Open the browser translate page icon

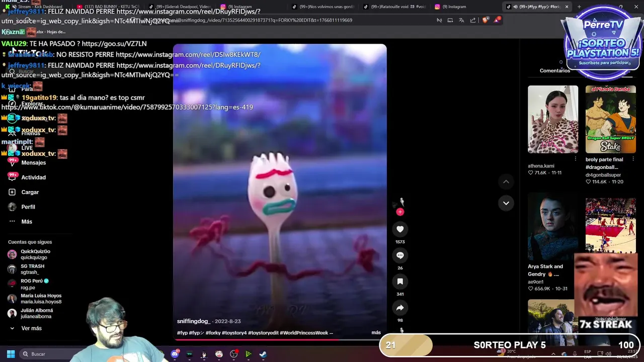pyautogui.click(x=461, y=20)
